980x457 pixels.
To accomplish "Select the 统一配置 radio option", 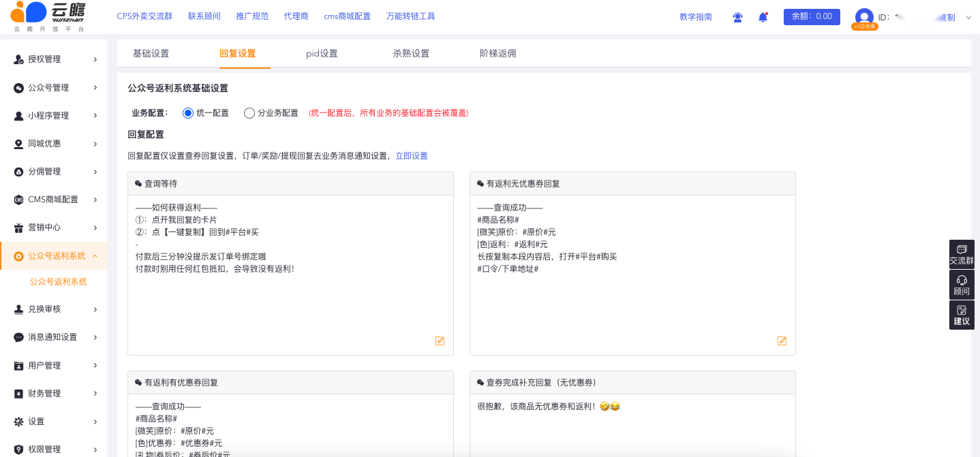I will pos(188,113).
